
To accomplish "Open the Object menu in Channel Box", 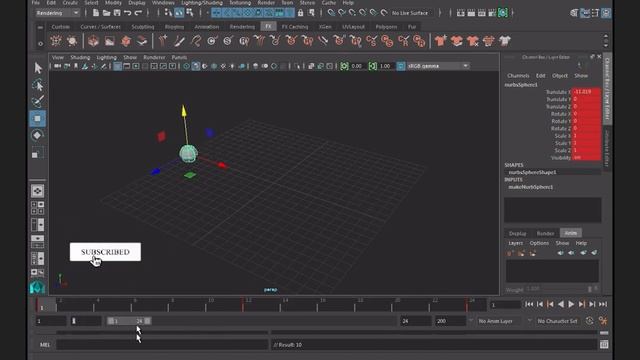I will (x=560, y=76).
